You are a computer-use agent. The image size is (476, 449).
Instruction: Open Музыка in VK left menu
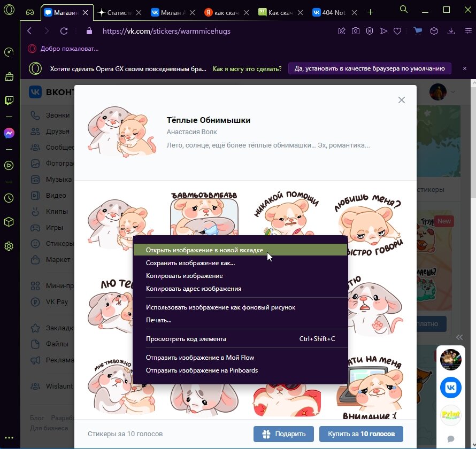(51, 179)
